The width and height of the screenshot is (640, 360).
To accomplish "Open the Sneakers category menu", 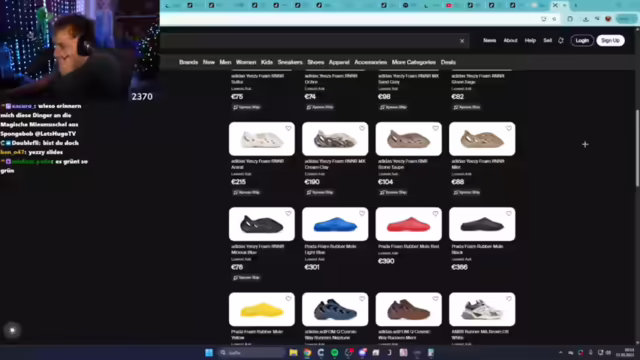I will point(290,62).
